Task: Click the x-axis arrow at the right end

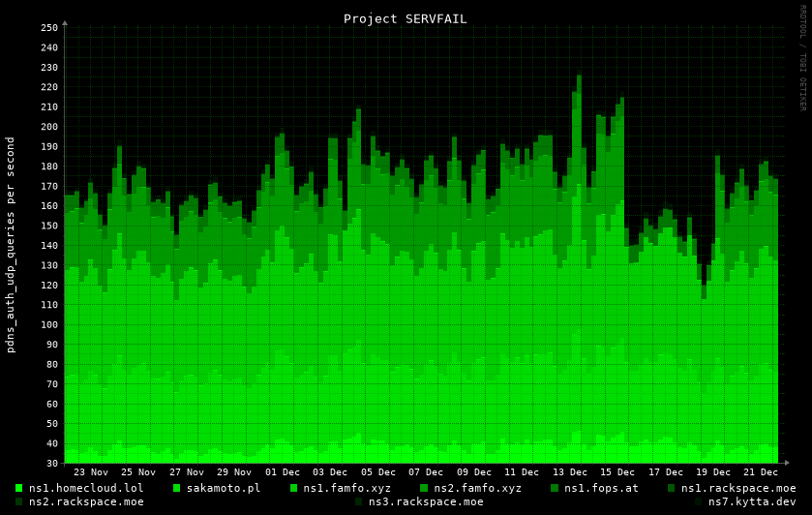Action: [786, 463]
